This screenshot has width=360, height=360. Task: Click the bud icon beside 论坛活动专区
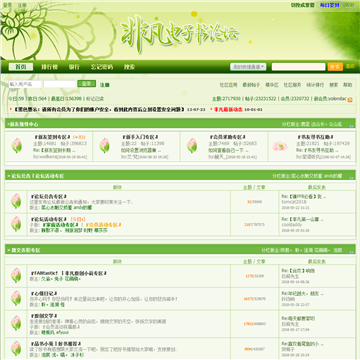[16, 224]
